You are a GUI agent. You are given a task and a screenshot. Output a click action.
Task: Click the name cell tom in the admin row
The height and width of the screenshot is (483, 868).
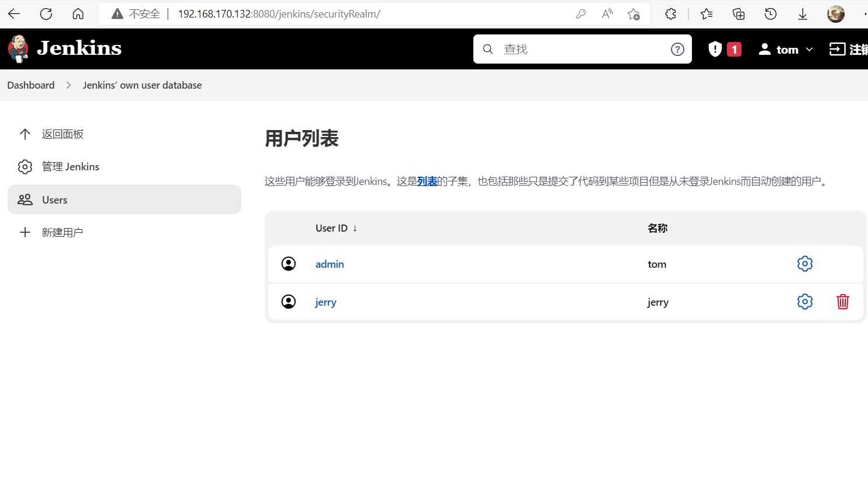tap(657, 264)
